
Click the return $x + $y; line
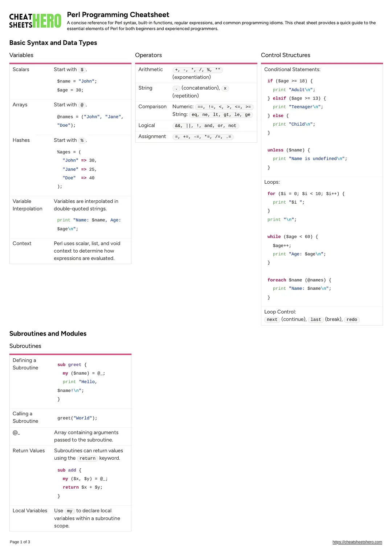click(x=83, y=487)
